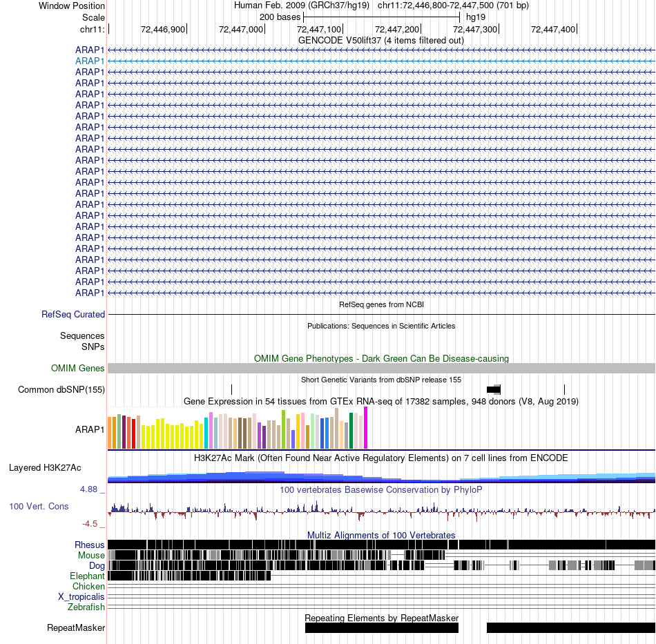This screenshot has height=644, width=656.
Task: Click the Human Feb. 2009 (GRCh37/hg19) text
Action: [x=301, y=6]
